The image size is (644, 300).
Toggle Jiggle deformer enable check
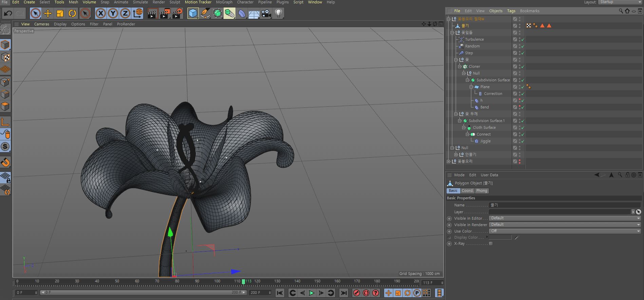523,141
